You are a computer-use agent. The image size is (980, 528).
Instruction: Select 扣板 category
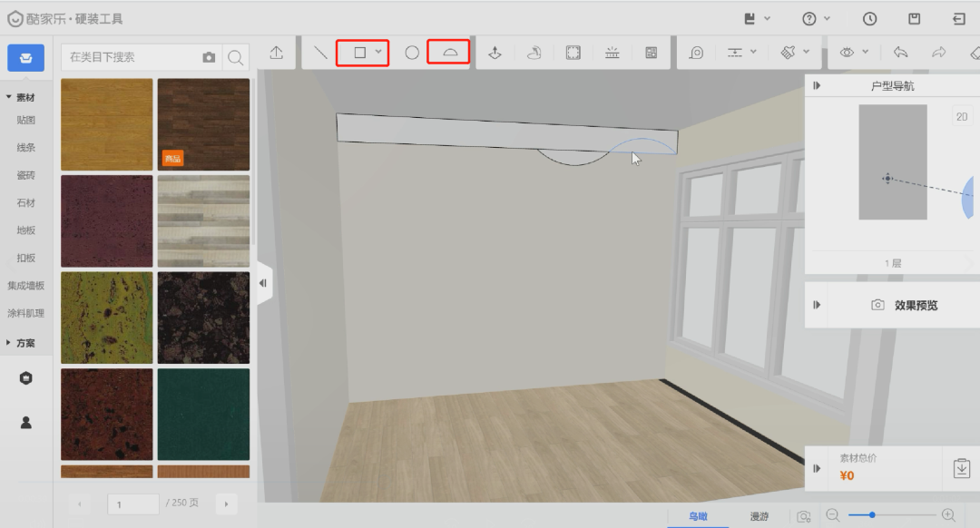pyautogui.click(x=25, y=258)
